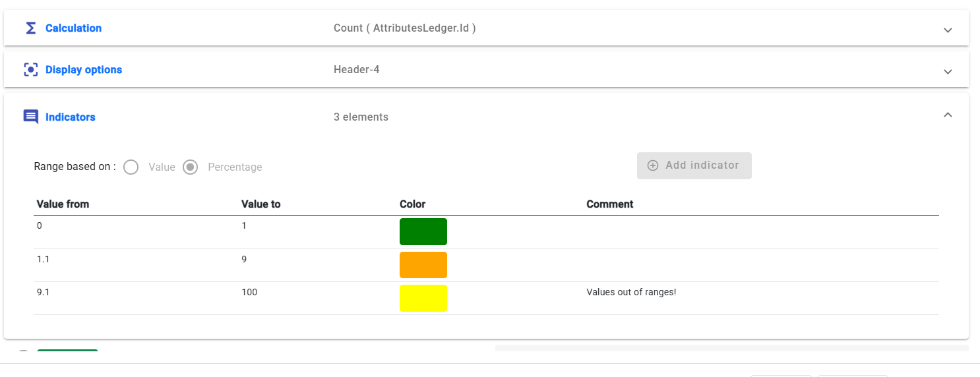Click Value from cell showing 1.1
Viewport: 980px width, 377px height.
coord(44,259)
